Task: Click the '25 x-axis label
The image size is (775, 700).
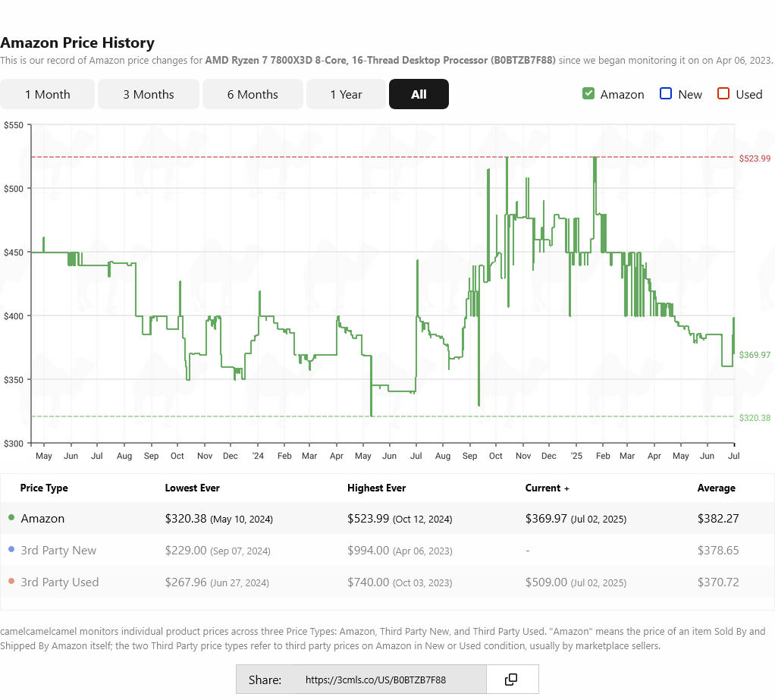Action: (576, 456)
